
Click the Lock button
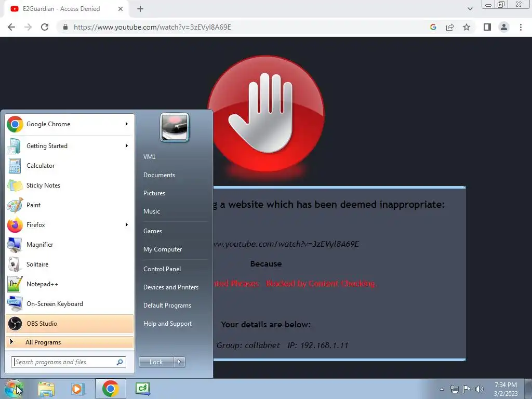click(156, 362)
